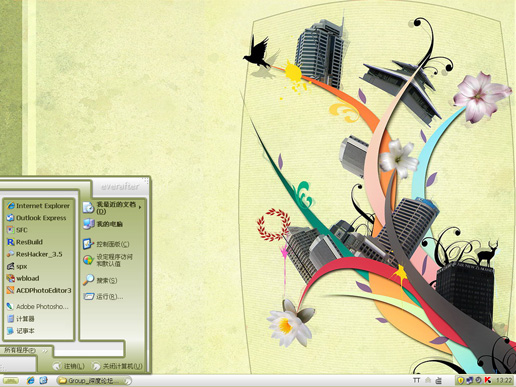Expand All Programs (所有程序) list

pyautogui.click(x=24, y=350)
